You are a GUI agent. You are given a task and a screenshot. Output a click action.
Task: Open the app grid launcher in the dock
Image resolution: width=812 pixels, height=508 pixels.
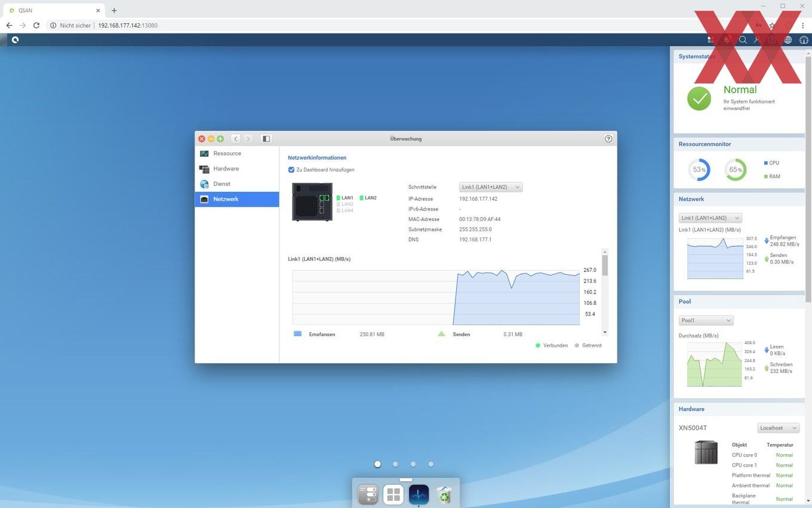click(393, 494)
